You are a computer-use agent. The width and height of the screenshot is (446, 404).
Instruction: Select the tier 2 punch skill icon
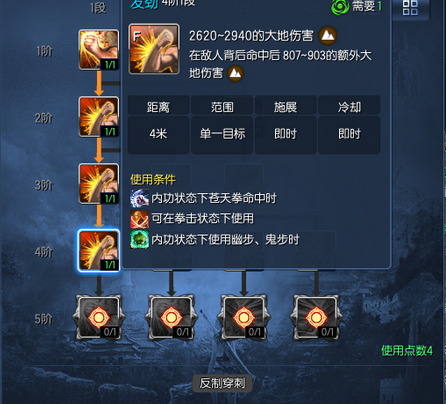coord(99,117)
